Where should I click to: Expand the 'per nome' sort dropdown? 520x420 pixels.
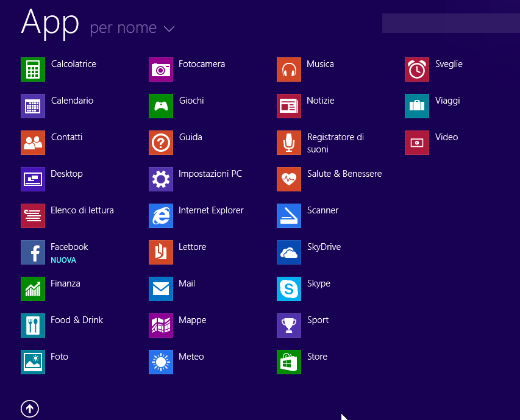pyautogui.click(x=132, y=28)
